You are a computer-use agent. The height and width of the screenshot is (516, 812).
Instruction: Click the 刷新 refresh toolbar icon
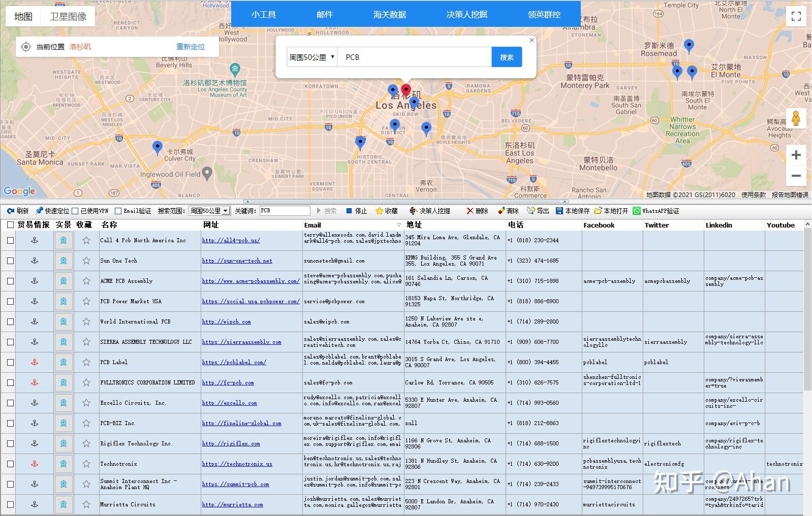[x=11, y=211]
